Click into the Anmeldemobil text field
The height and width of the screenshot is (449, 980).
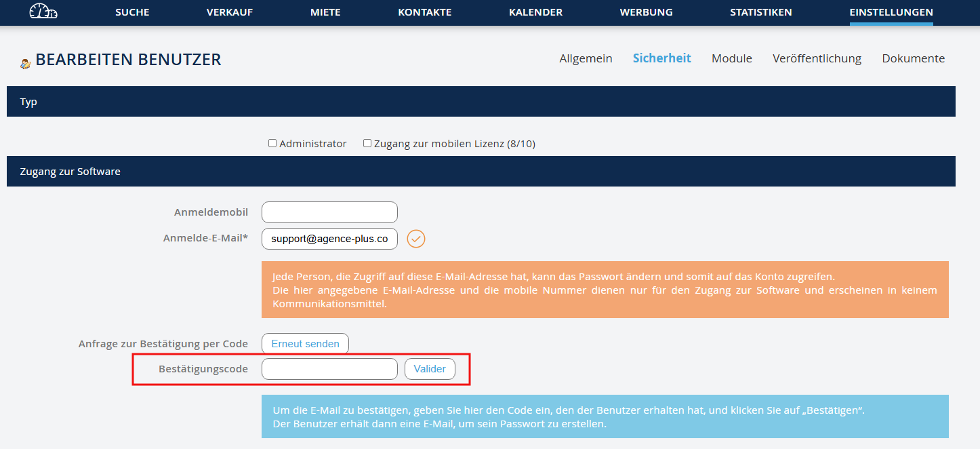329,212
